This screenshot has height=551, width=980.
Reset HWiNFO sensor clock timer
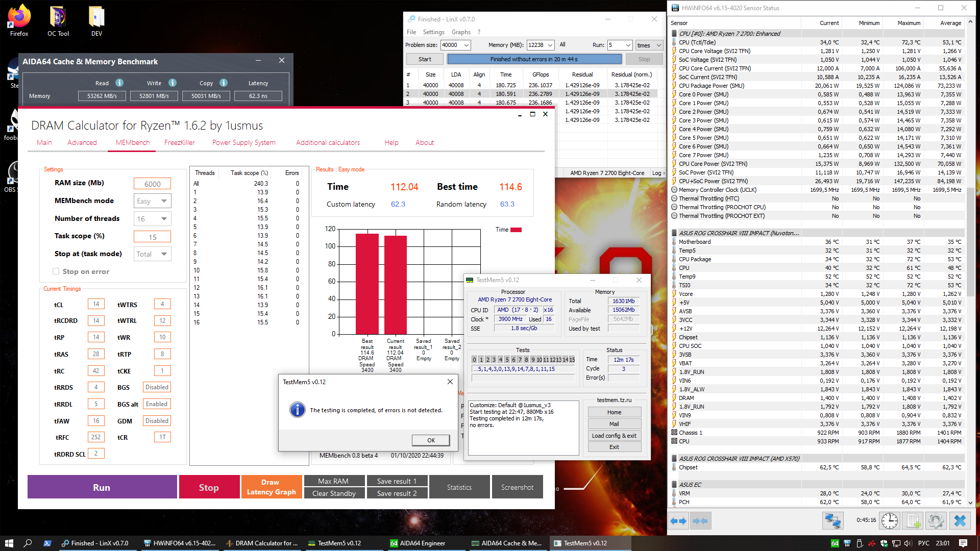click(x=890, y=521)
